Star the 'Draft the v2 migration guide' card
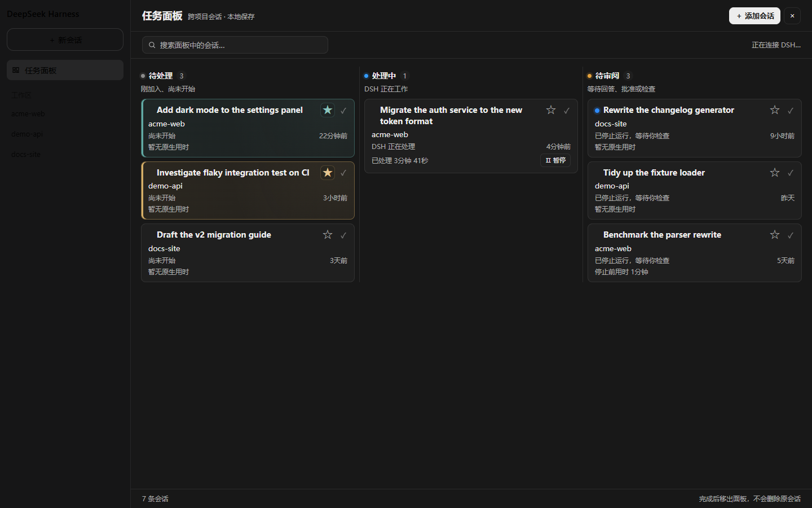This screenshot has width=812, height=508. (x=328, y=235)
